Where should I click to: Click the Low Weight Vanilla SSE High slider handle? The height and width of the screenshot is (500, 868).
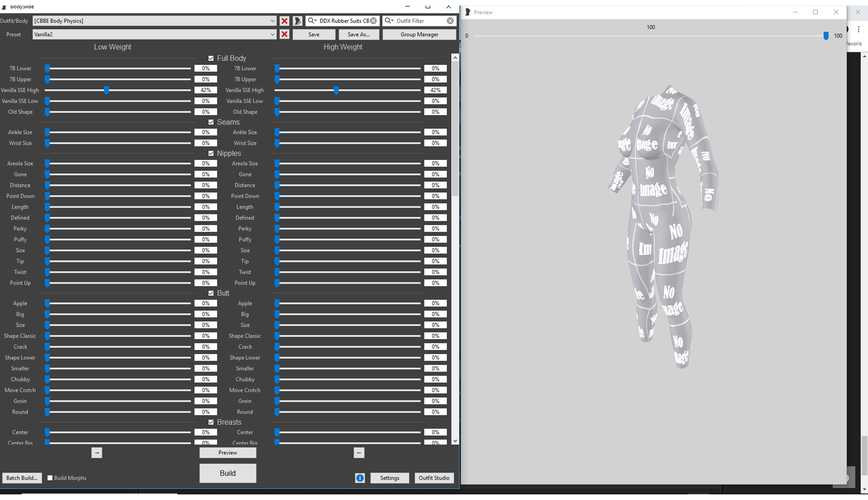(x=106, y=90)
